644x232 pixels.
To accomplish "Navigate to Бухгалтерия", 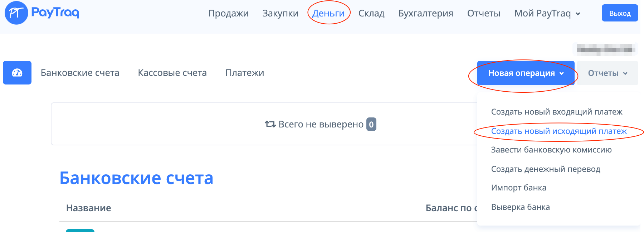I will pos(426,14).
